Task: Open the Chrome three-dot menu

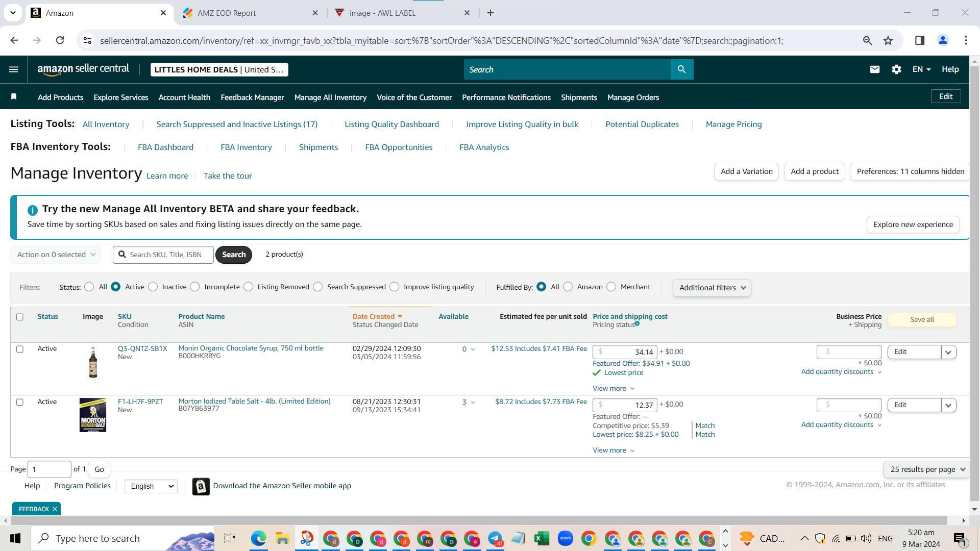Action: (966, 40)
